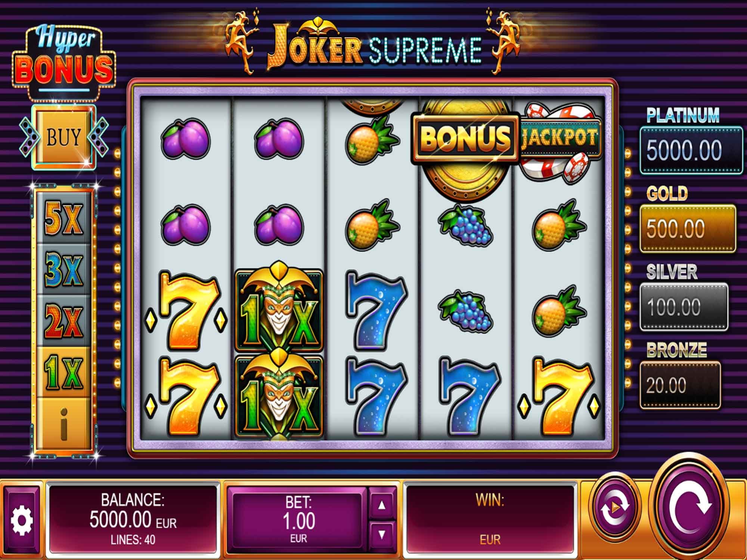
Task: Select the 2x multiplier tile
Action: [64, 320]
